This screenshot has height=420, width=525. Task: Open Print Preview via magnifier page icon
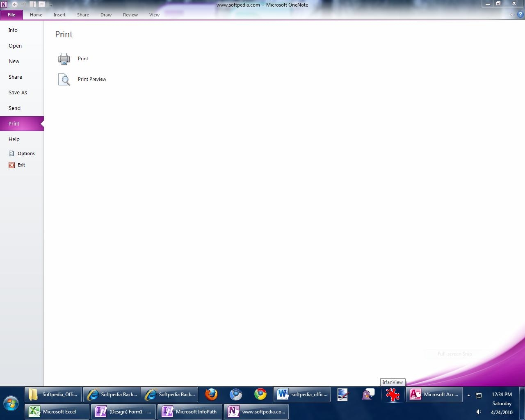[64, 79]
